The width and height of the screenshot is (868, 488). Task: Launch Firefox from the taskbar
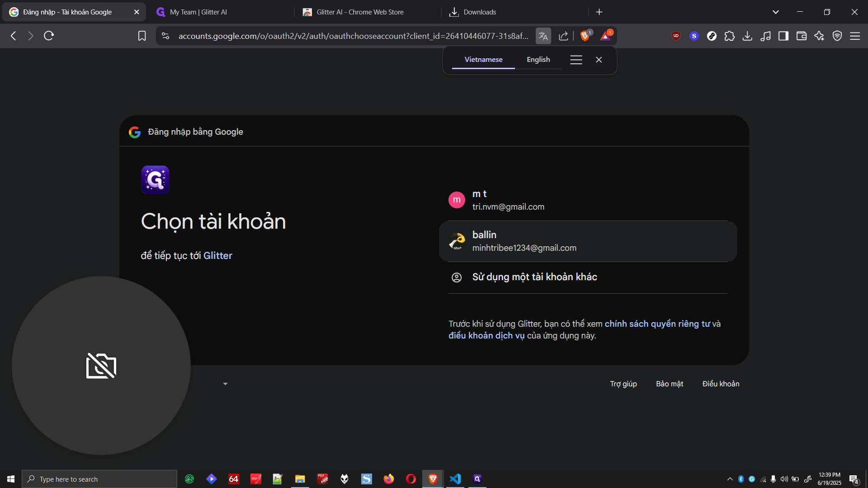[x=389, y=479]
